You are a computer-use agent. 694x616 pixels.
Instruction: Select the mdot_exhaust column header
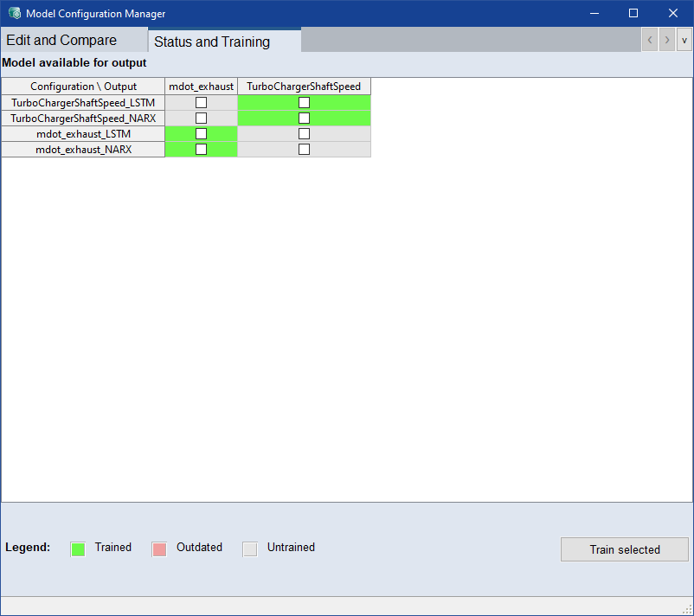point(201,87)
